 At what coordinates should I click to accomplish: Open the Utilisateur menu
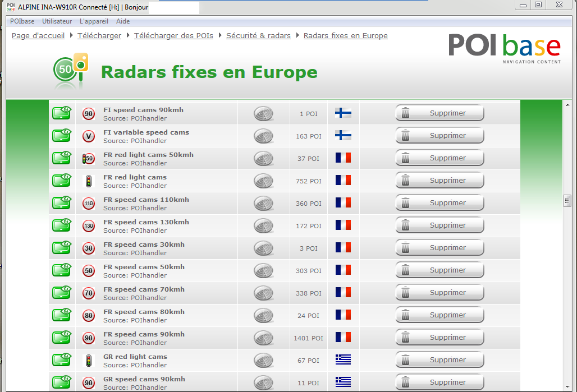pos(57,21)
